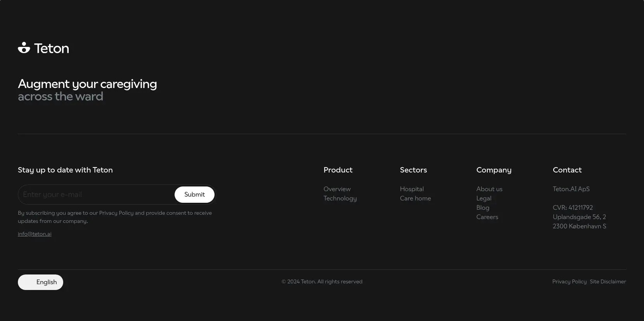
Task: Click the Sectors column heading
Action: pos(413,170)
